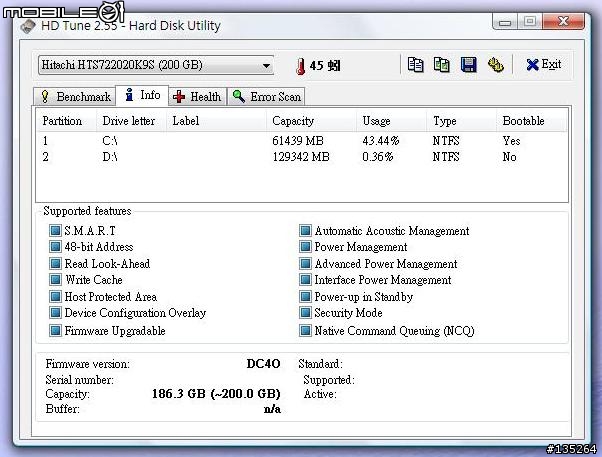Toggle the Power-up in Standby checkbox

[305, 296]
